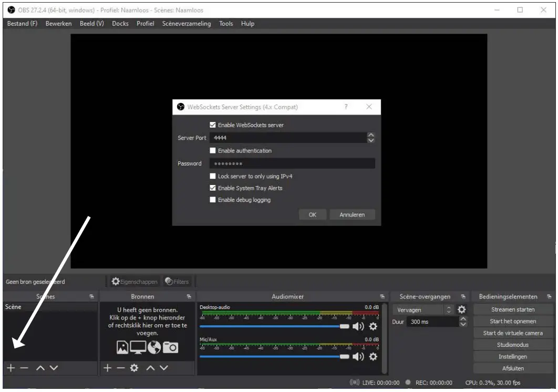Toggle Enable authentication checkbox
The width and height of the screenshot is (558, 392).
(213, 151)
